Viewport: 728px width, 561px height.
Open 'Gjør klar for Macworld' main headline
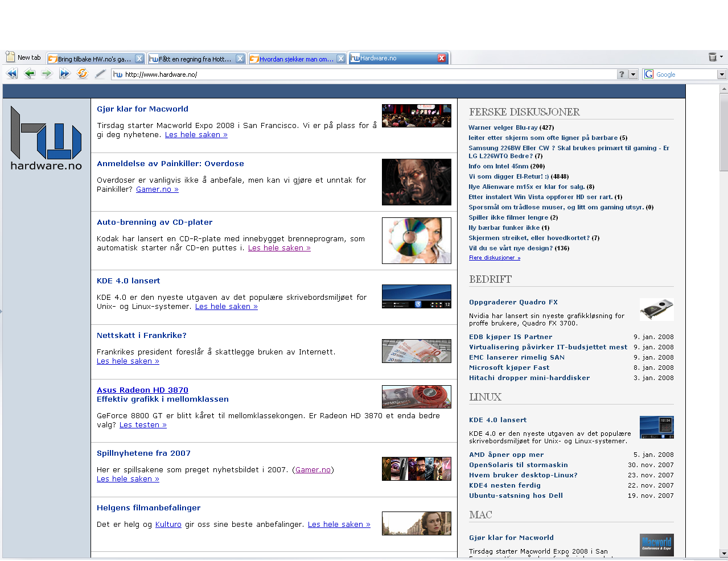[142, 109]
